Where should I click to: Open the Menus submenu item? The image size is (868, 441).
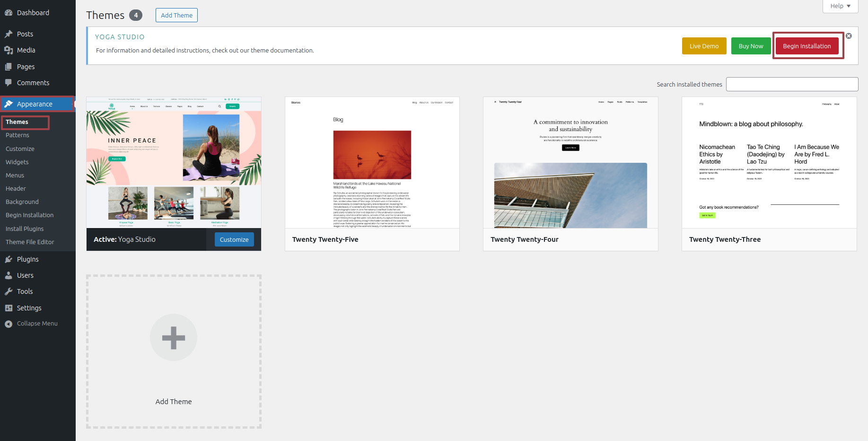pos(15,175)
